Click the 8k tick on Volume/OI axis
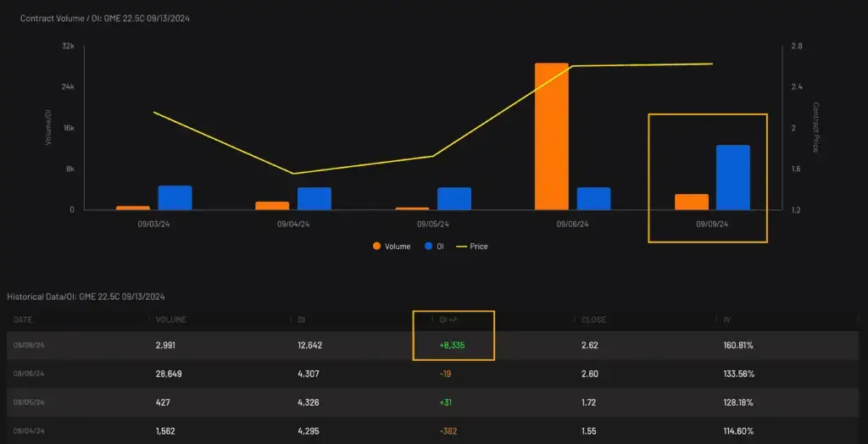868x444 pixels. point(70,169)
